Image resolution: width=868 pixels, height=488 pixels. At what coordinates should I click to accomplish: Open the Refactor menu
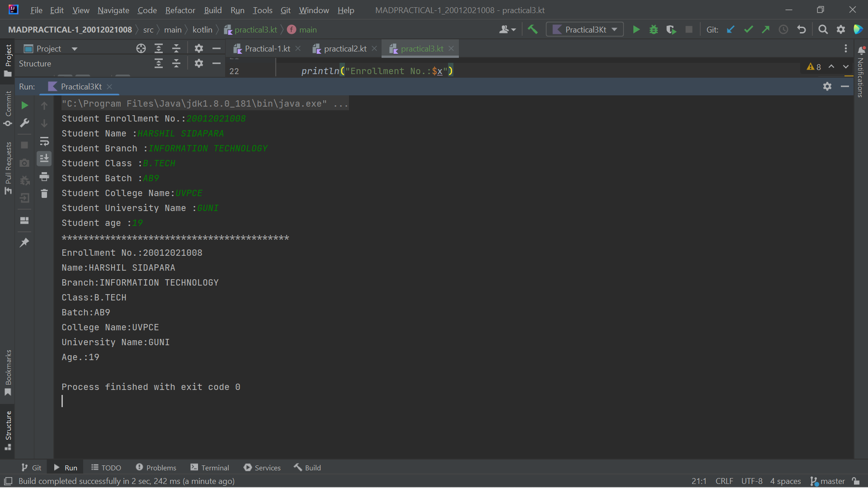point(180,10)
